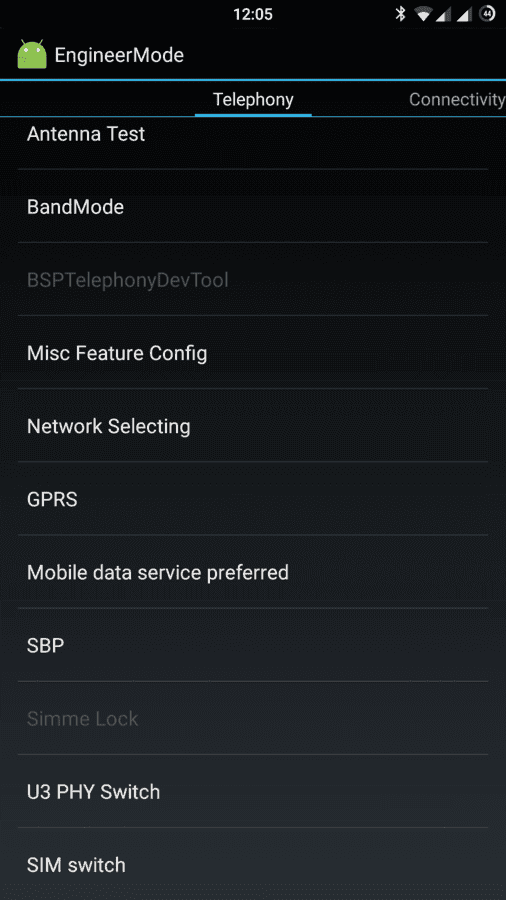Tap the disabled Simme Lock item
This screenshot has height=900, width=506.
(253, 719)
